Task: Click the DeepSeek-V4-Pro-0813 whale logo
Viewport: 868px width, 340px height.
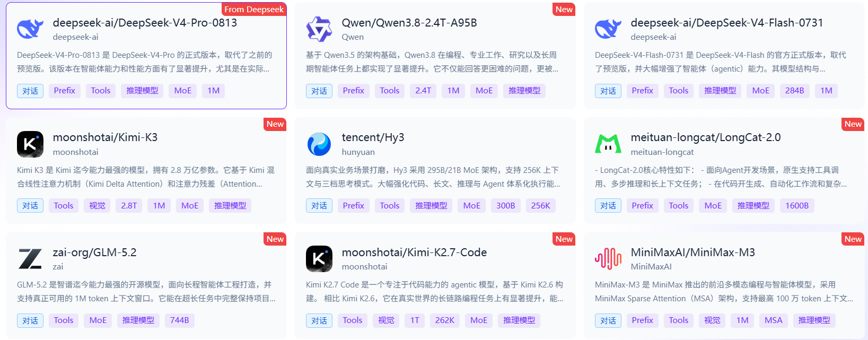Action: [30, 29]
